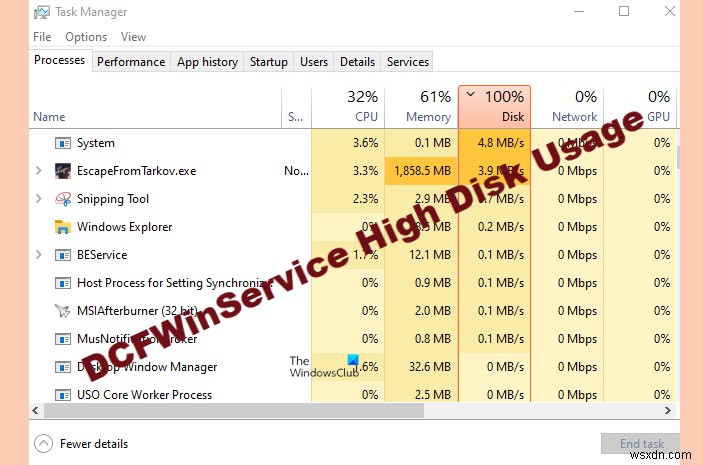
Task: Switch to the Services tab
Action: (x=408, y=62)
